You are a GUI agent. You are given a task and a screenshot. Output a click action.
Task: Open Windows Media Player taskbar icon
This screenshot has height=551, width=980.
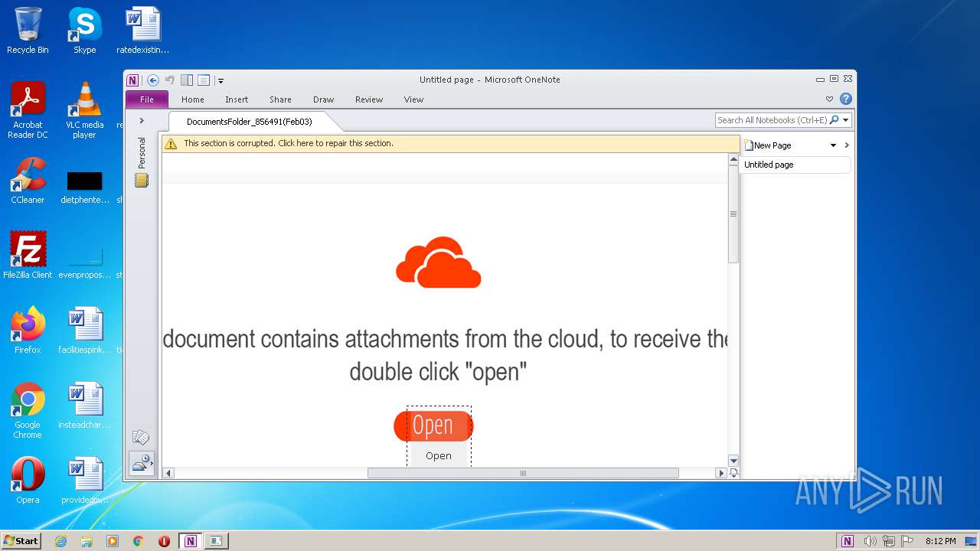[x=113, y=541]
